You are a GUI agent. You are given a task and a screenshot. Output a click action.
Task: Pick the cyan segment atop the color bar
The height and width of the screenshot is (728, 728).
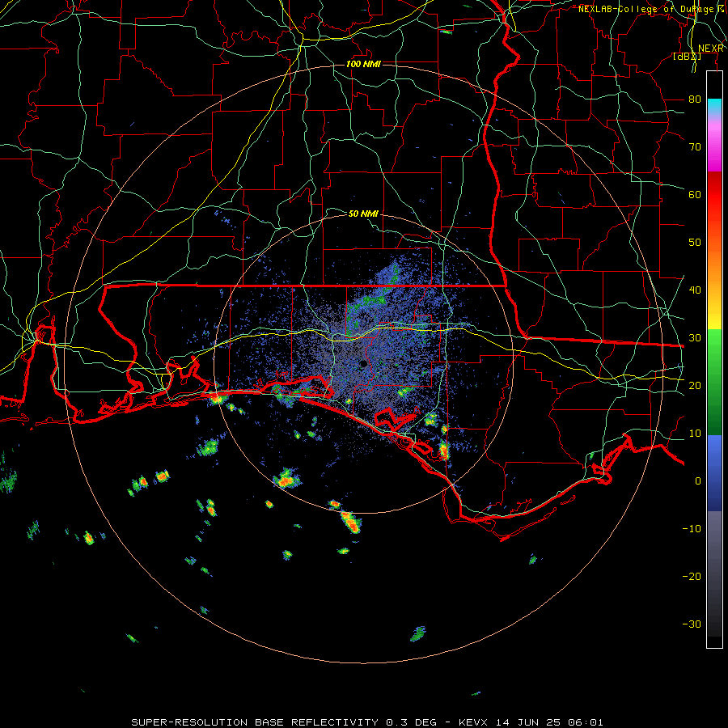[714, 107]
